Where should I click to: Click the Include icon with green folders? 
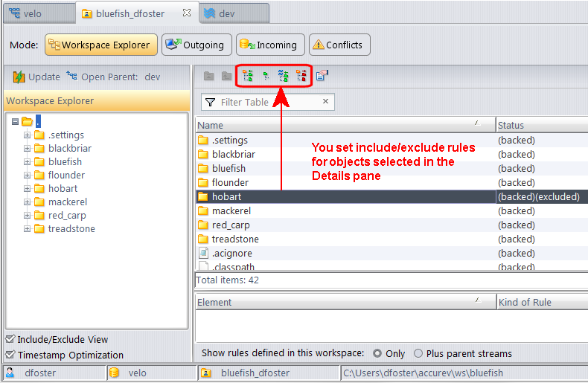pos(248,75)
